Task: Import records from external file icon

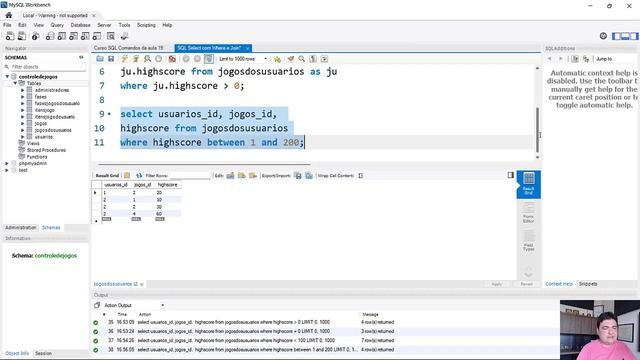Action: pyautogui.click(x=309, y=176)
